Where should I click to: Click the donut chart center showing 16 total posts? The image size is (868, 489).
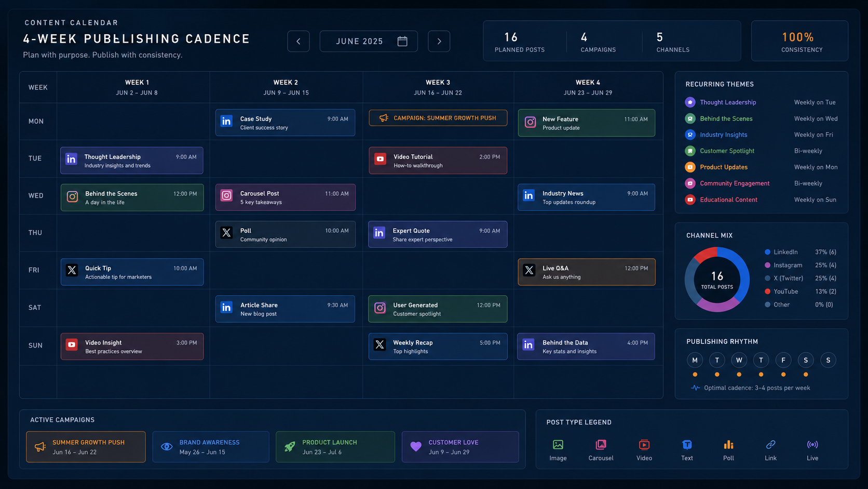(717, 280)
